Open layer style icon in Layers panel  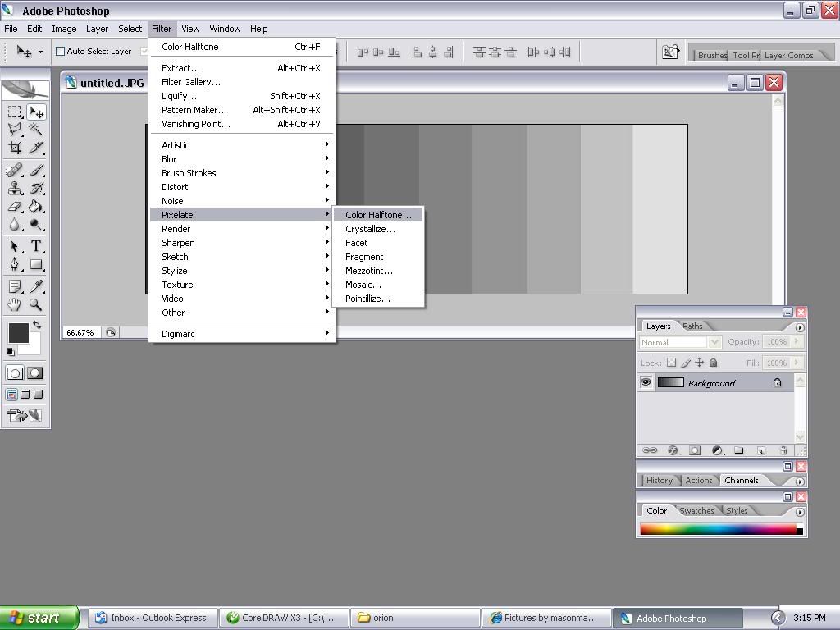673,450
